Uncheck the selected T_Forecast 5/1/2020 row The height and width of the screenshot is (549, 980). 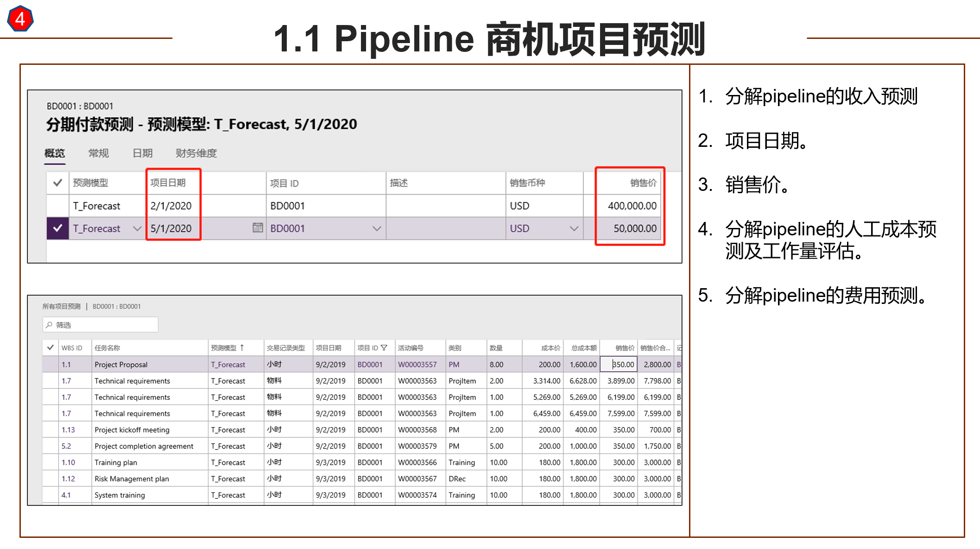[57, 228]
